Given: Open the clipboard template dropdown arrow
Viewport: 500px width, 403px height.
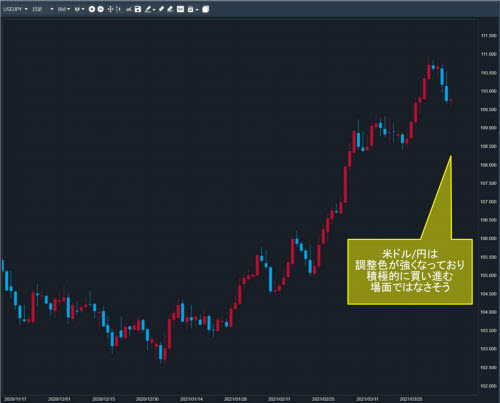Looking at the screenshot, I should [x=197, y=10].
